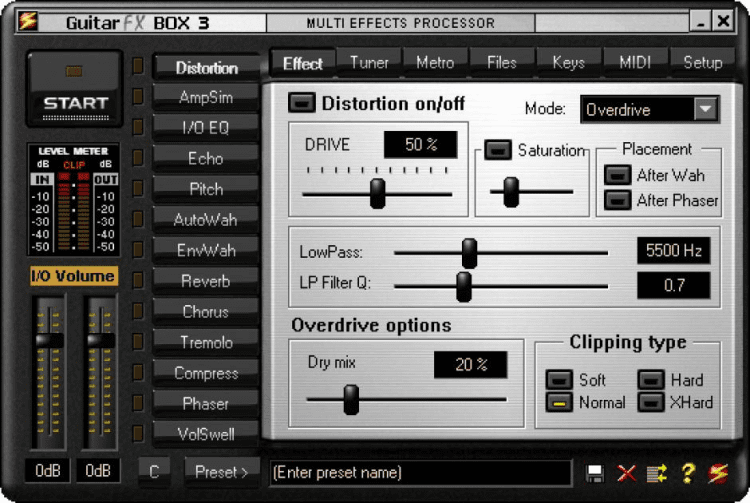
Task: Click the I/O Volume label button
Action: click(74, 276)
